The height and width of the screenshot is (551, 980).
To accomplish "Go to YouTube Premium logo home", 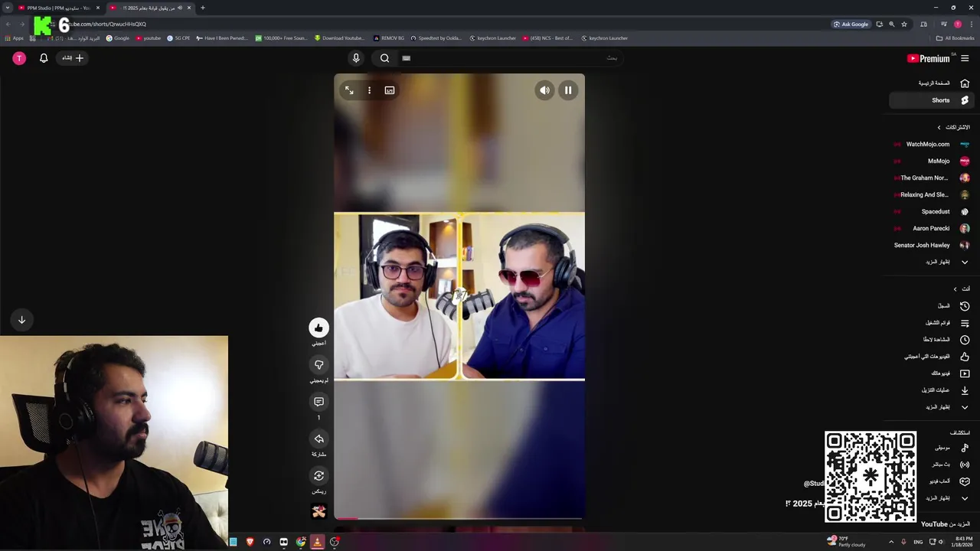I will 929,58.
